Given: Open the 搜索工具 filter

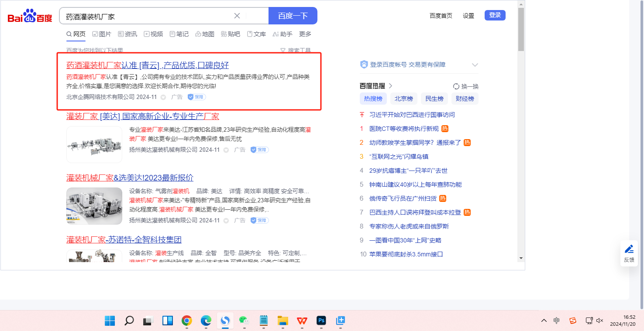Looking at the screenshot, I should pos(296,51).
